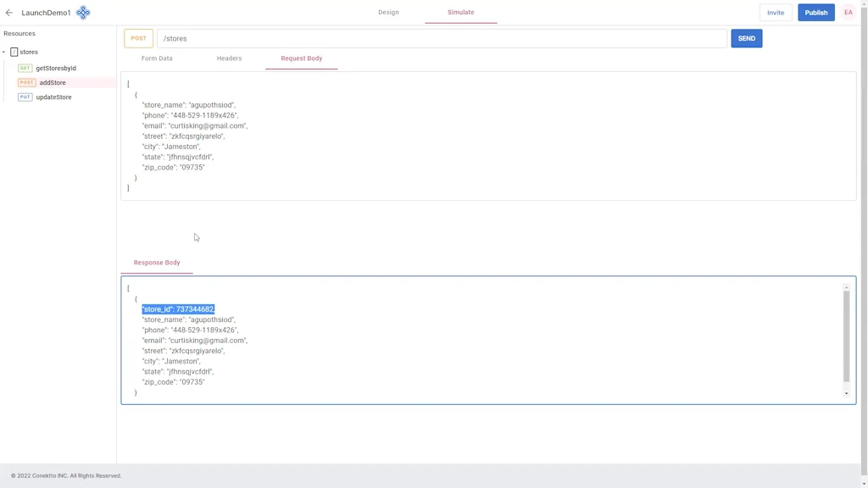The width and height of the screenshot is (868, 488).
Task: Click the back arrow next to LaunchDemo1
Action: pyautogui.click(x=9, y=12)
